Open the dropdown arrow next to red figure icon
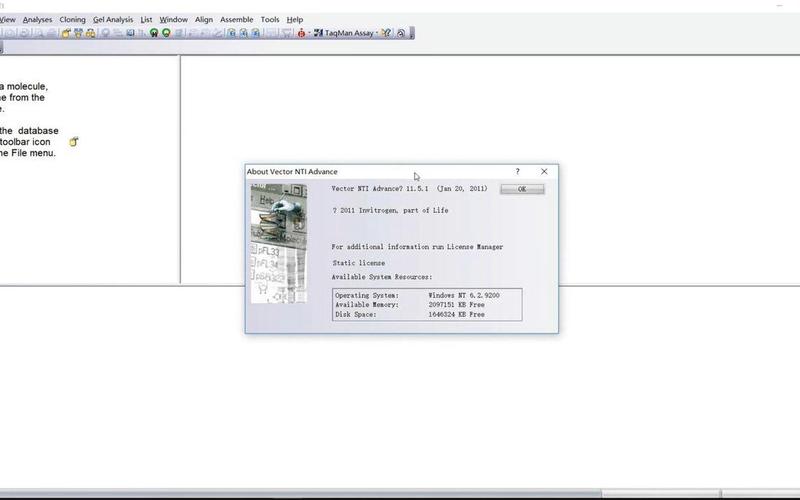This screenshot has width=800, height=500. tap(309, 33)
